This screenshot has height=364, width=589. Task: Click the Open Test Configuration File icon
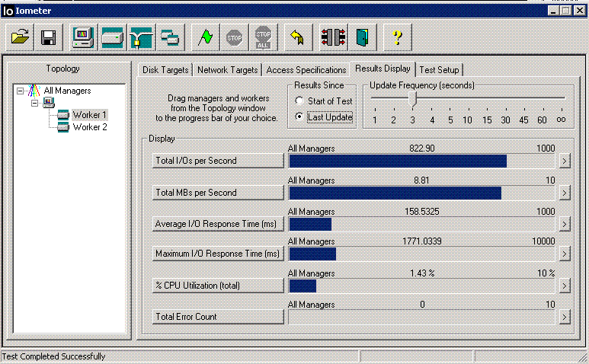point(21,37)
